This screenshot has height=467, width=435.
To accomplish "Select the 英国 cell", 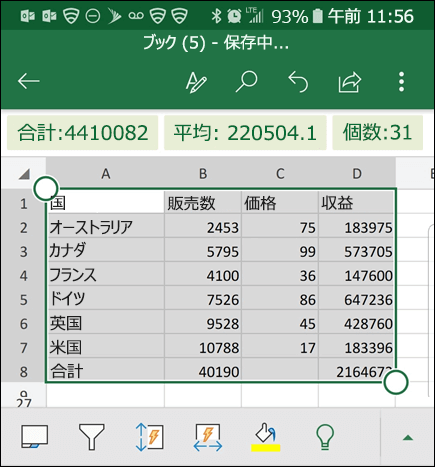I will coord(105,322).
